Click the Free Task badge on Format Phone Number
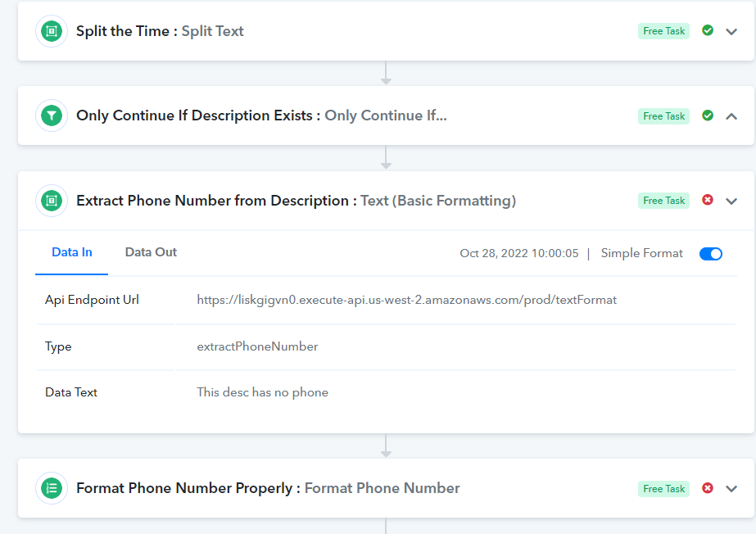Screen dimensions: 756x534 point(664,489)
